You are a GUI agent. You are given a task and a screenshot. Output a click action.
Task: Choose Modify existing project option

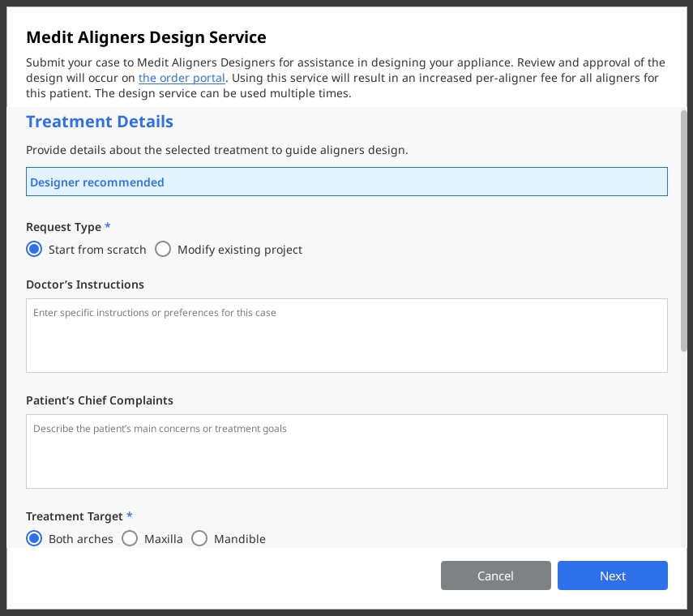click(x=163, y=249)
